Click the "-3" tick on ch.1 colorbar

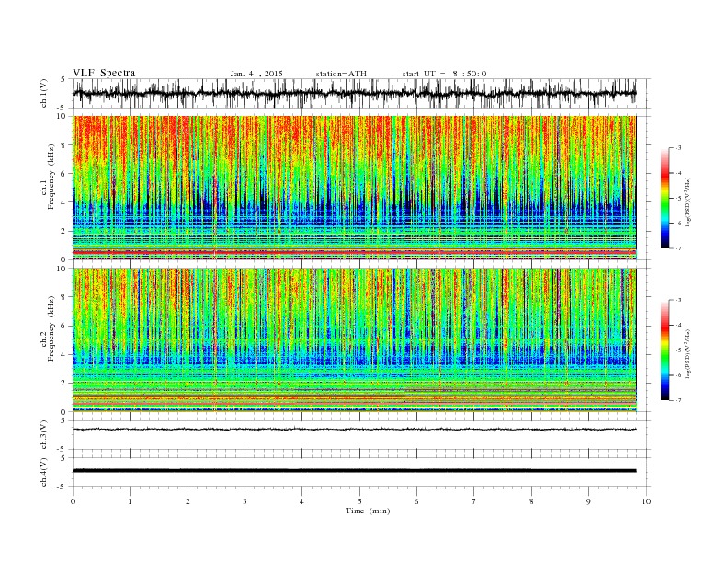tap(678, 148)
